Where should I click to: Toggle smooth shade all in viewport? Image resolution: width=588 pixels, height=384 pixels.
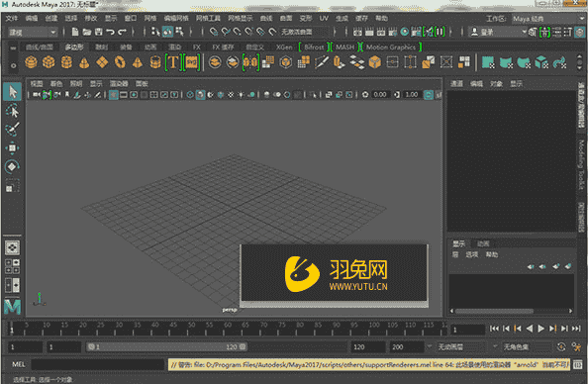(201, 95)
